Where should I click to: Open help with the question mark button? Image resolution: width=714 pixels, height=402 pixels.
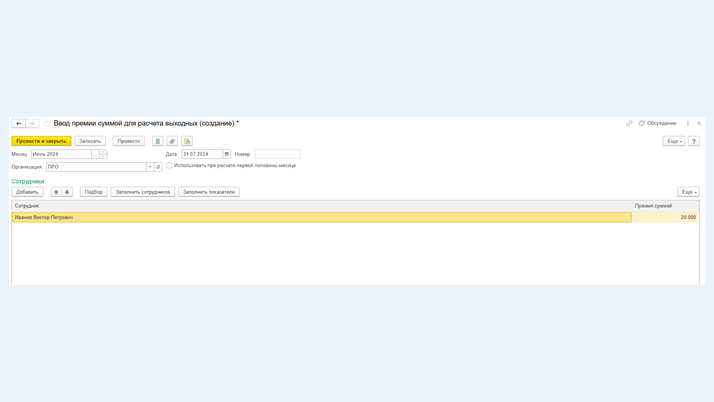[x=694, y=141]
